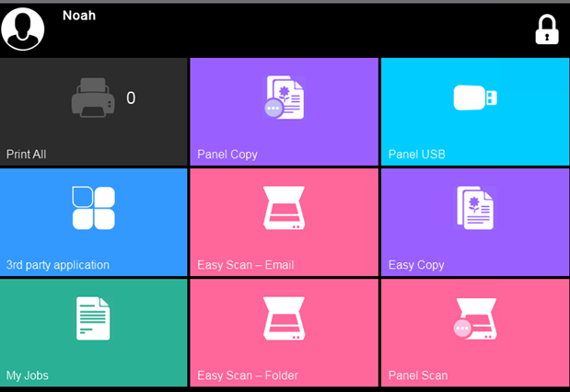Select the USB drive icon
Image resolution: width=570 pixels, height=392 pixels.
coord(475,98)
